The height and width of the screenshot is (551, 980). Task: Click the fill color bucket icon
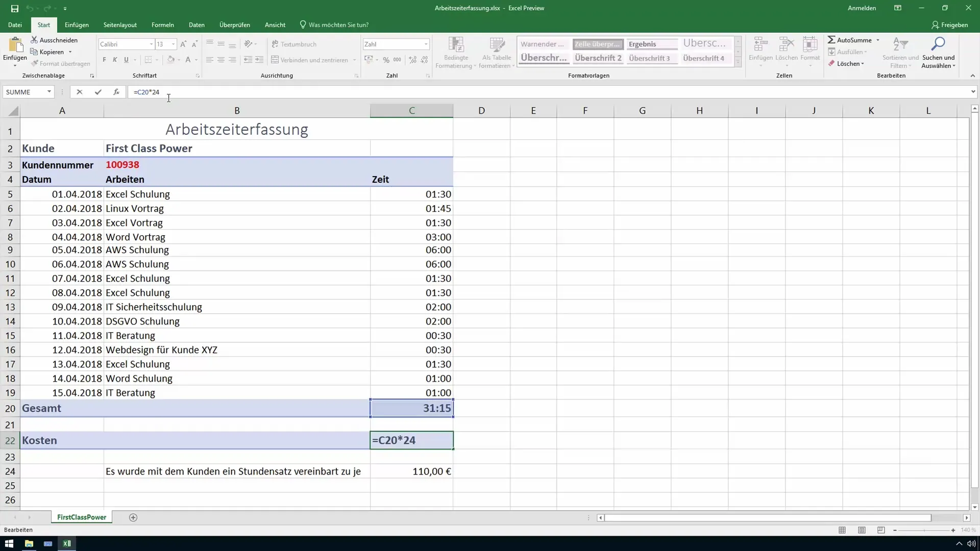(171, 60)
